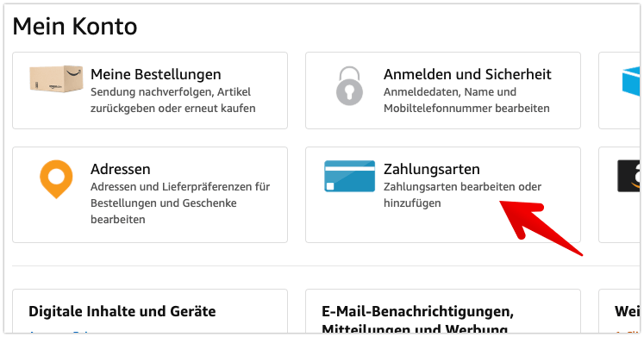Click the cut-off 'Wei' card heading
The image size is (644, 337).
(627, 311)
